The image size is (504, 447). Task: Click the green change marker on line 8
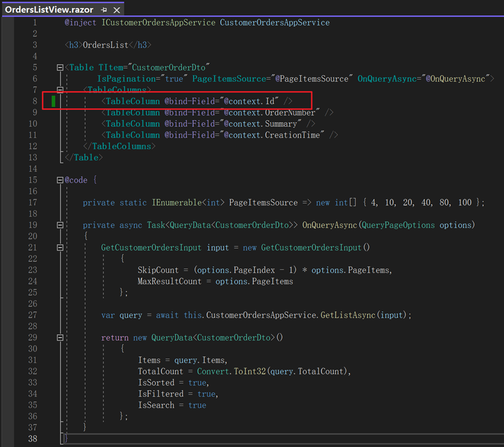(54, 101)
